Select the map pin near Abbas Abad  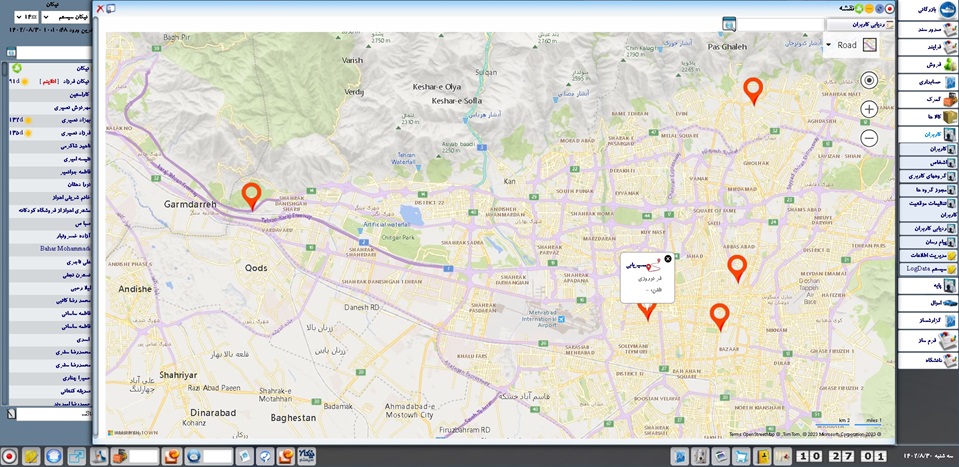[x=737, y=268]
